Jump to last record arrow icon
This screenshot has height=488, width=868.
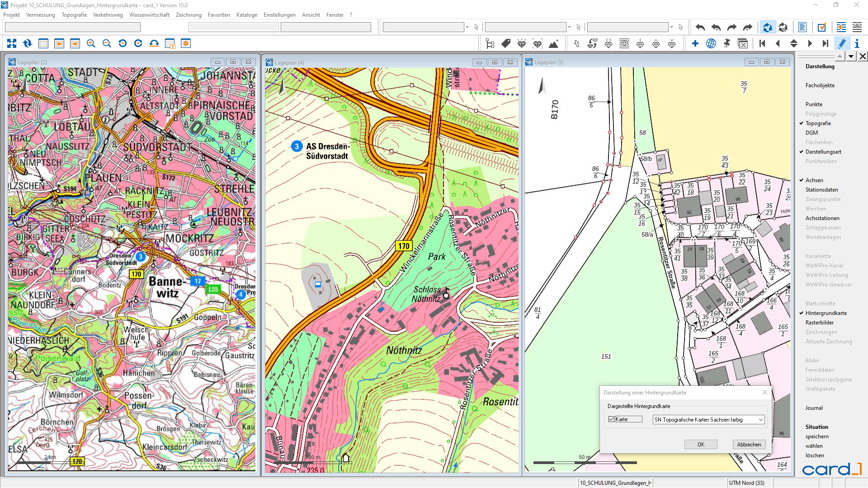(826, 43)
